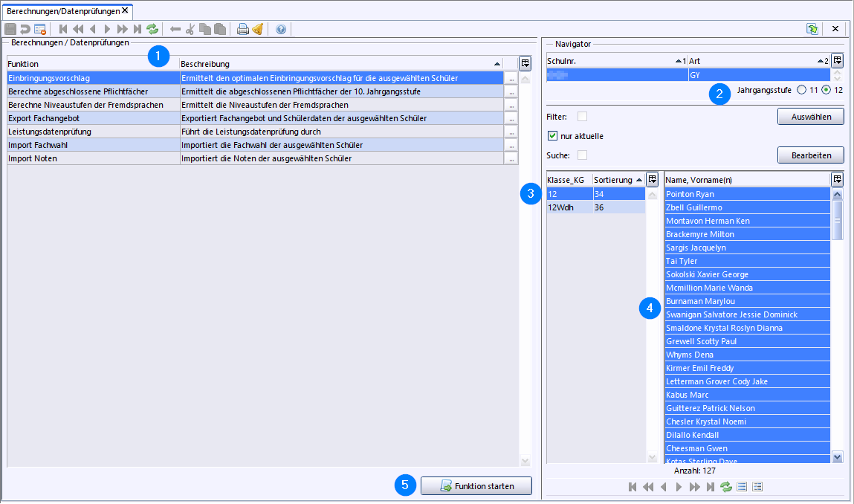Jump to last record in top toolbar
854x504 pixels.
coord(138,29)
